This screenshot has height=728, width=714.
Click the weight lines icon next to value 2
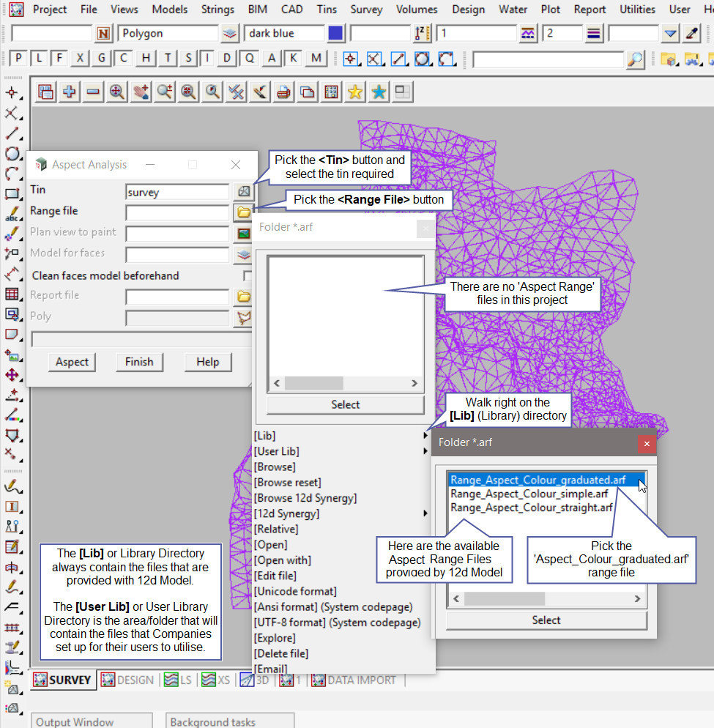pos(594,34)
